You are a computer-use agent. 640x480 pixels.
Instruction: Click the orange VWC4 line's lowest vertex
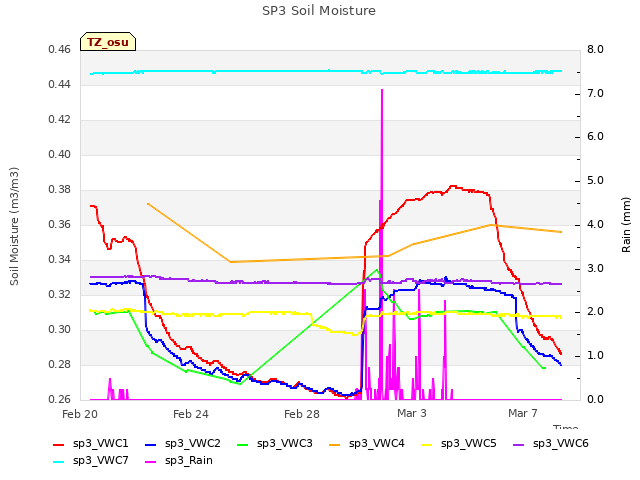point(231,262)
